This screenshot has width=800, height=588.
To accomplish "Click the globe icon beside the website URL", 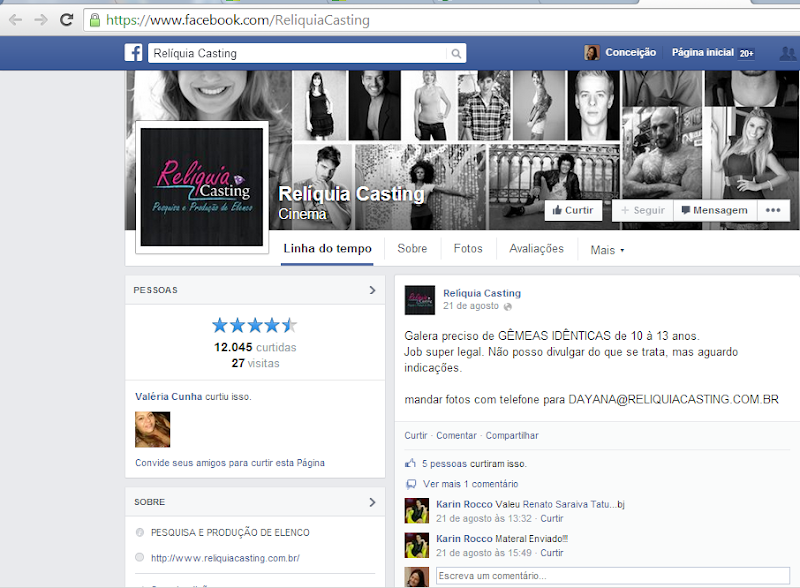I will [x=140, y=557].
